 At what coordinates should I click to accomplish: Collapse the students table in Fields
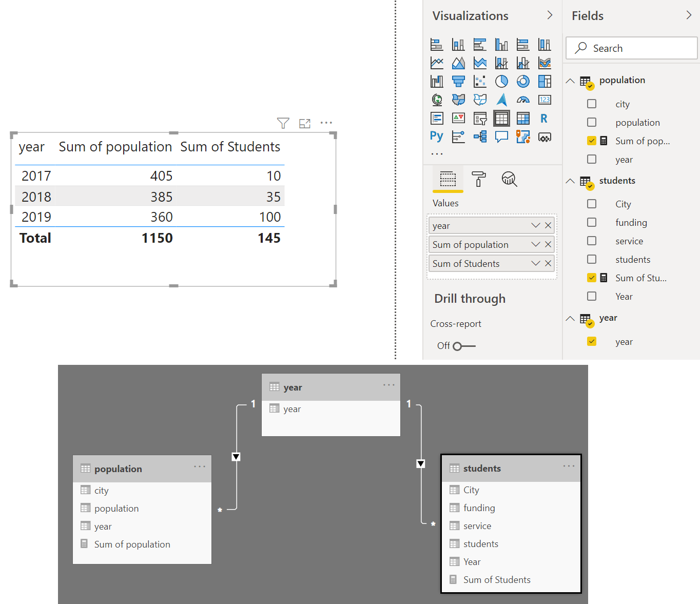pos(570,181)
